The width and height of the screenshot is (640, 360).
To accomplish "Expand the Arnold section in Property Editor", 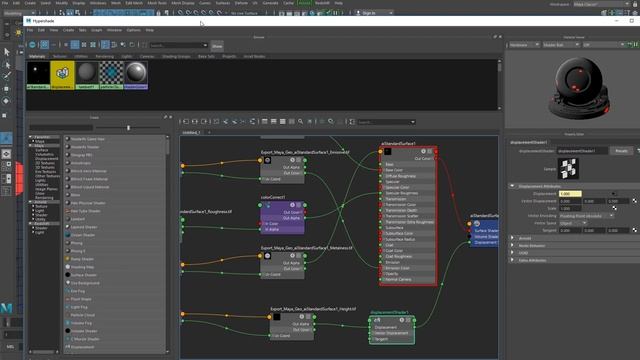I will 512,238.
